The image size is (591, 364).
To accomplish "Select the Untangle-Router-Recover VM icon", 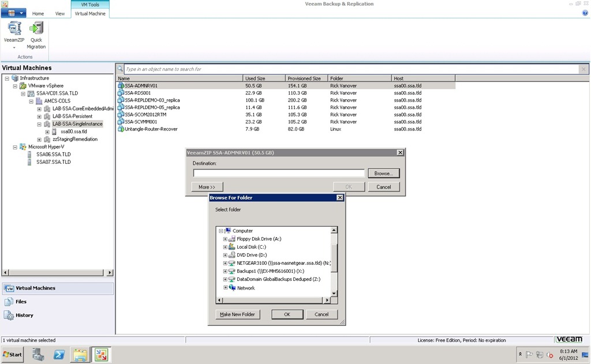I will click(121, 129).
